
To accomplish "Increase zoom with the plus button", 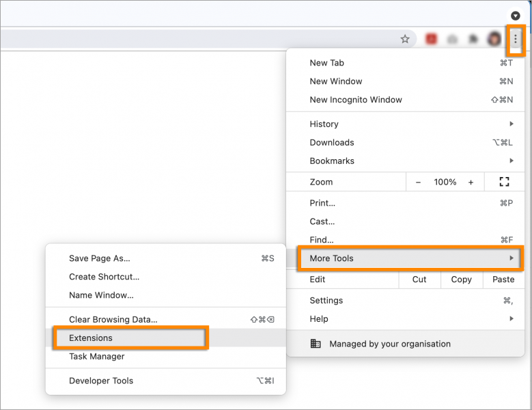I will coord(471,182).
